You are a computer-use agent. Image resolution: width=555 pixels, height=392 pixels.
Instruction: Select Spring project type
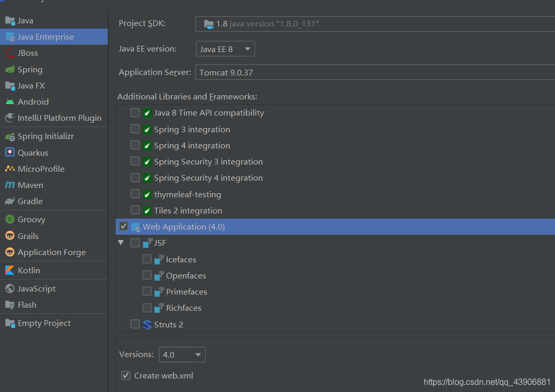tap(54, 70)
